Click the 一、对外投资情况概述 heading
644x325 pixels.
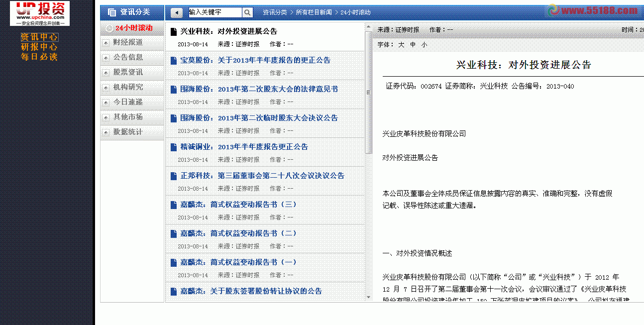coord(417,253)
